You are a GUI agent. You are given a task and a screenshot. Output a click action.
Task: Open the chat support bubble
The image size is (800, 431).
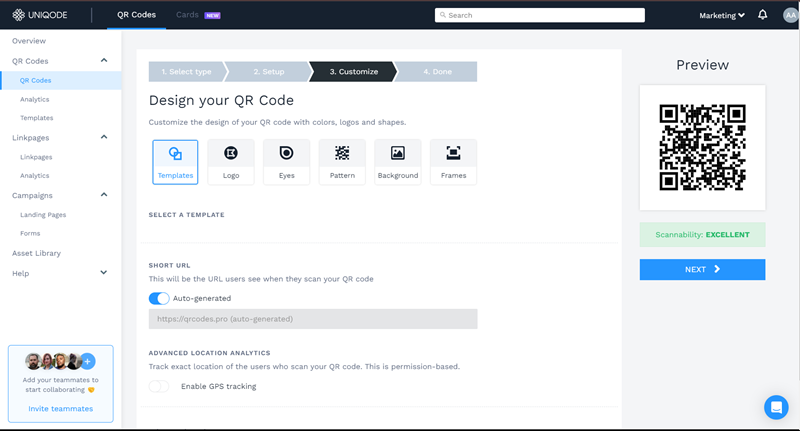776,408
